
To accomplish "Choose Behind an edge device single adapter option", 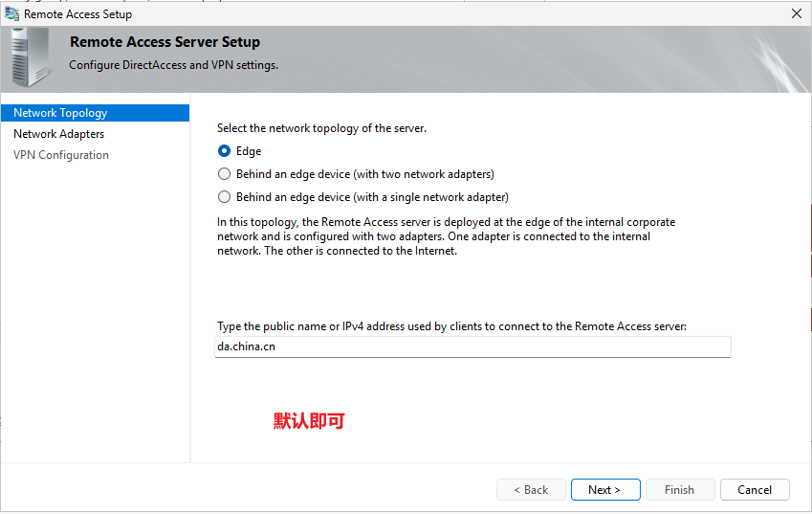I will (x=224, y=197).
